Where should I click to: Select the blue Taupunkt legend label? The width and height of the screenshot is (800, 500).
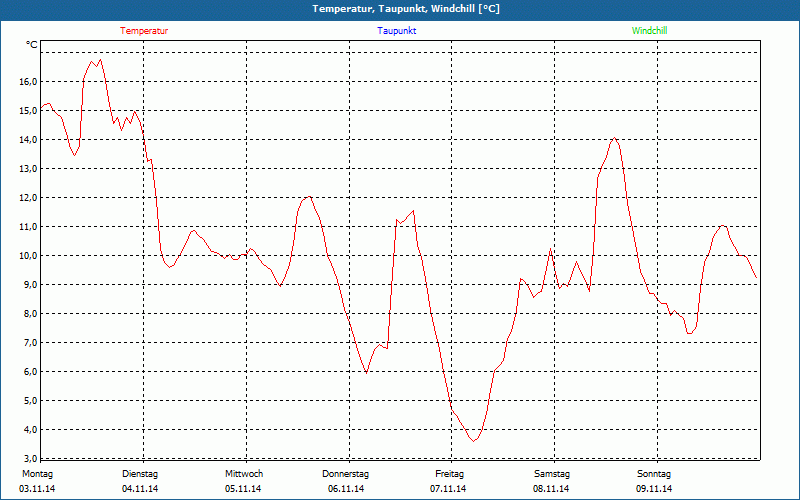click(396, 31)
